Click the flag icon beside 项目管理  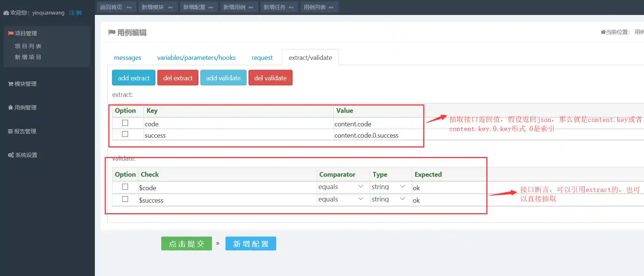[11, 33]
